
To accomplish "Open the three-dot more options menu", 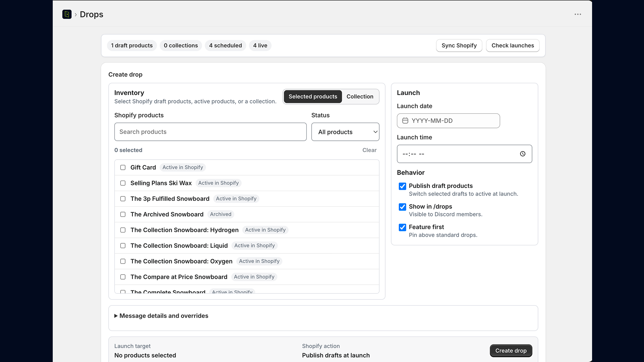I will tap(578, 14).
